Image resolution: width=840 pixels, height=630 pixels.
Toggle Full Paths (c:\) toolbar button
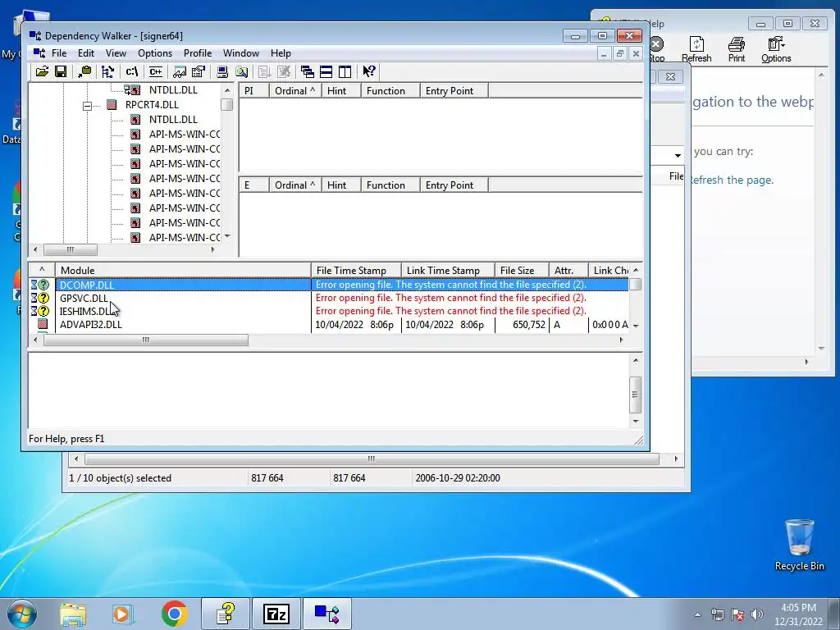(132, 71)
